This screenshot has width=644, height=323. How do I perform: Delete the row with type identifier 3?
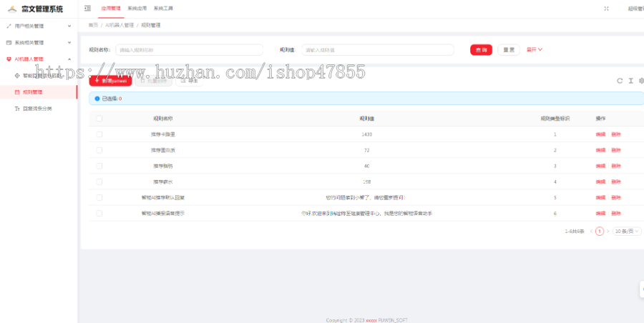tap(616, 166)
